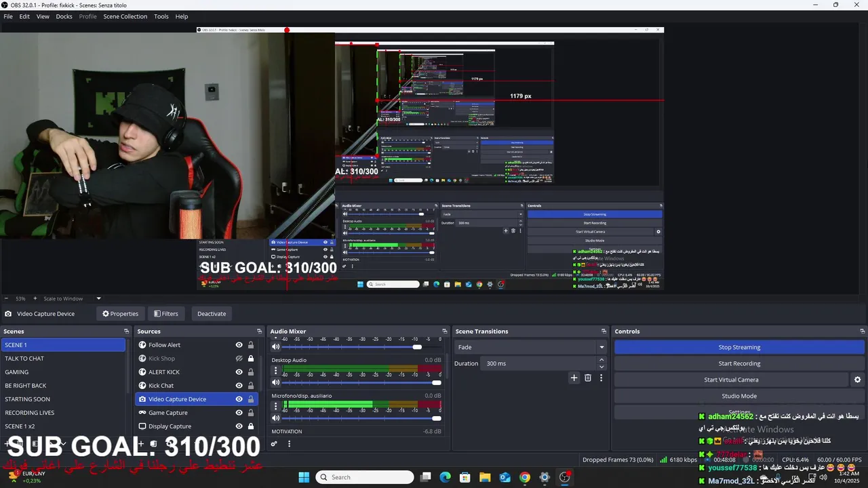Click the Start Recording button
The image size is (868, 488).
tap(739, 363)
